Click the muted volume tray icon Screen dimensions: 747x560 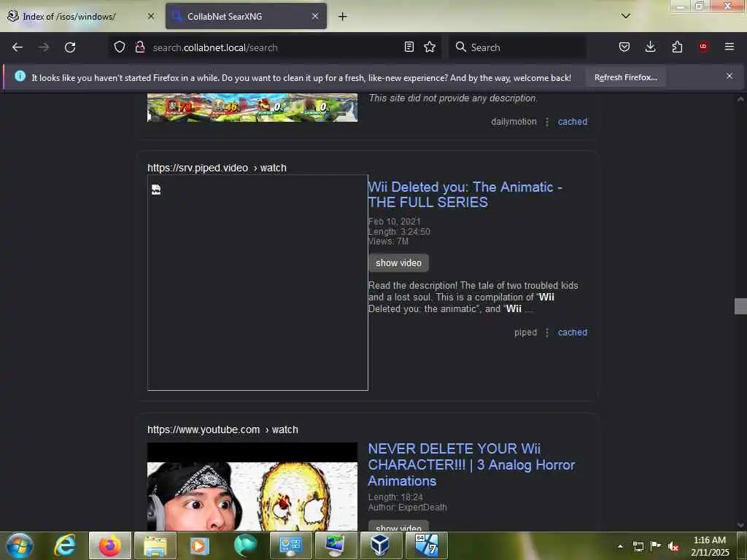pyautogui.click(x=673, y=546)
